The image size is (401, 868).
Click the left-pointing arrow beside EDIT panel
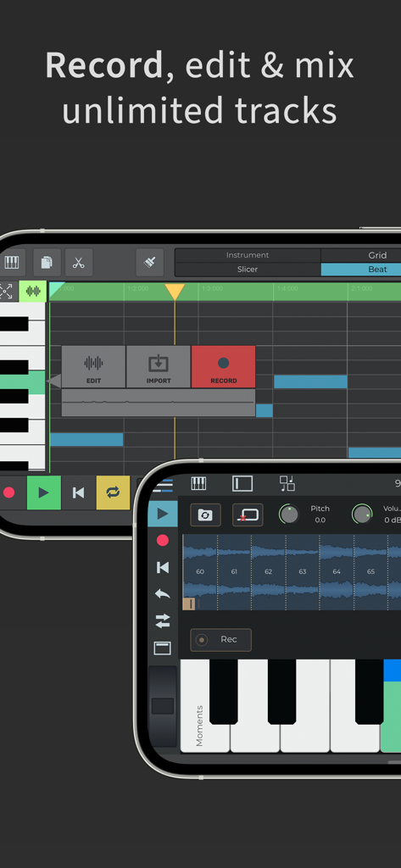[x=53, y=381]
